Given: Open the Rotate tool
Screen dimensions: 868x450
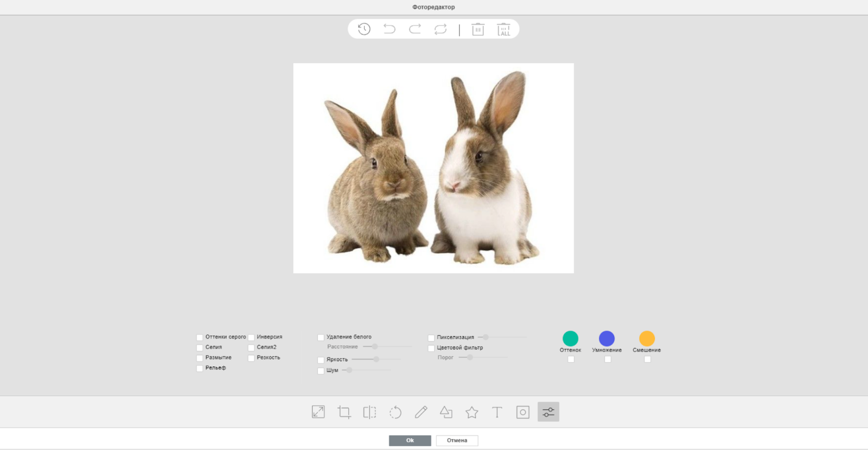Looking at the screenshot, I should point(395,412).
